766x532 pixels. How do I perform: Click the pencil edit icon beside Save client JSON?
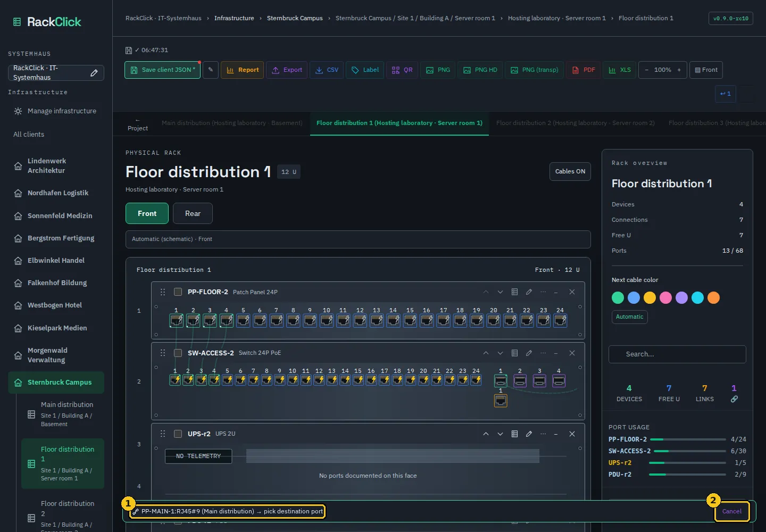211,70
